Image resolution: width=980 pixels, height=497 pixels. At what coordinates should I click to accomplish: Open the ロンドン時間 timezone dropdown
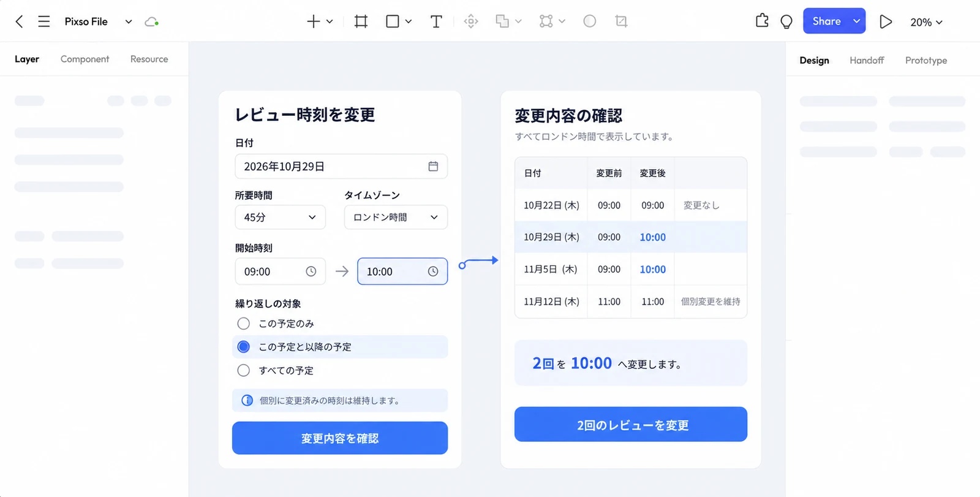pos(396,217)
